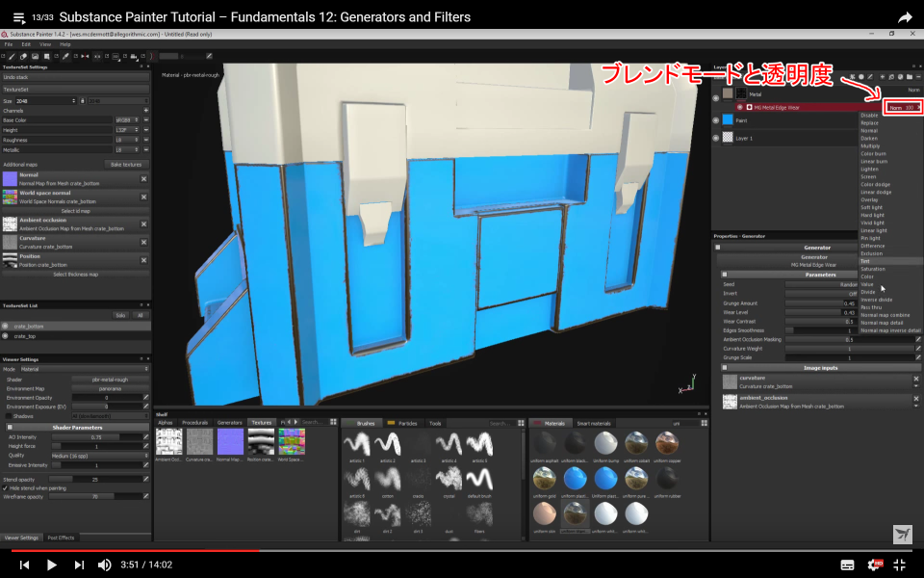Select crate_top texture set radio
924x578 pixels.
click(6, 336)
